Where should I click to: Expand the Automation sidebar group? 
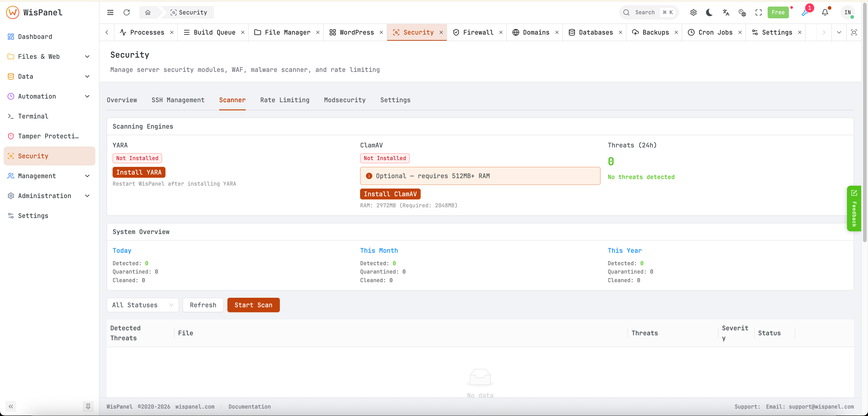49,96
